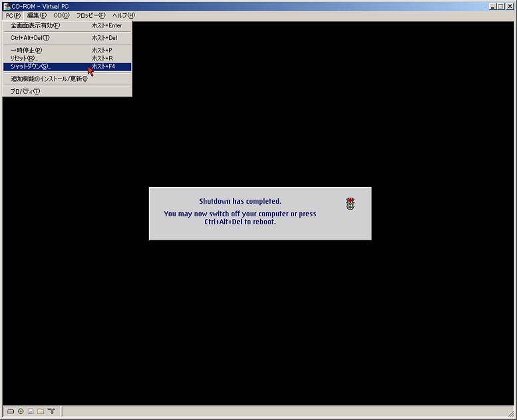
Task: Open the フロッピー(F) menu
Action: point(90,15)
